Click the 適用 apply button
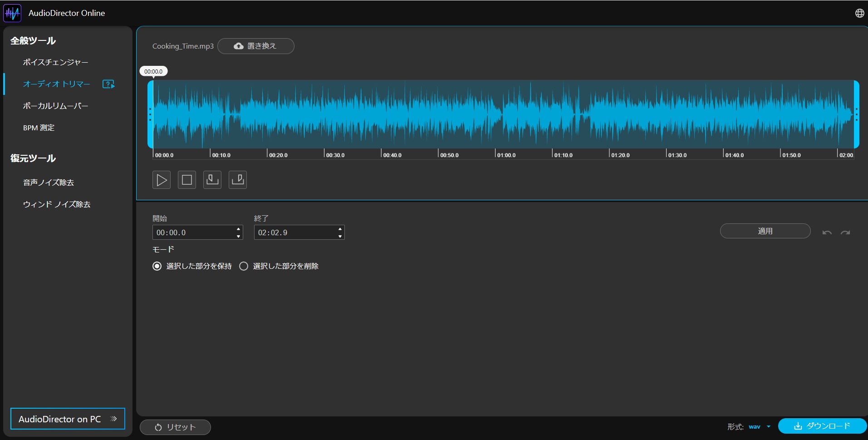The width and height of the screenshot is (868, 440). click(765, 231)
